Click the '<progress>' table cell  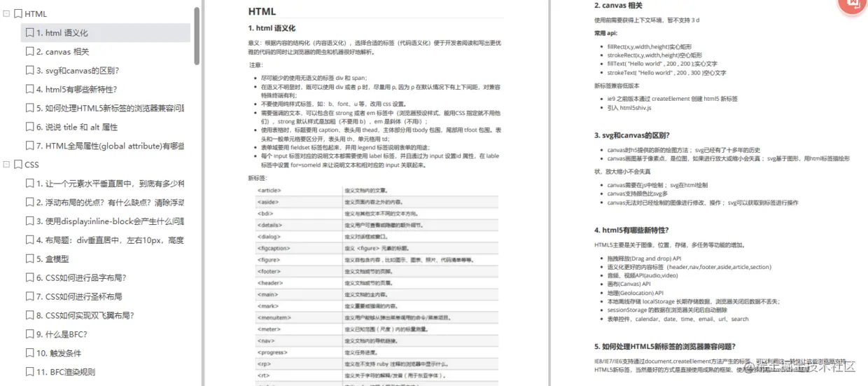(298, 352)
